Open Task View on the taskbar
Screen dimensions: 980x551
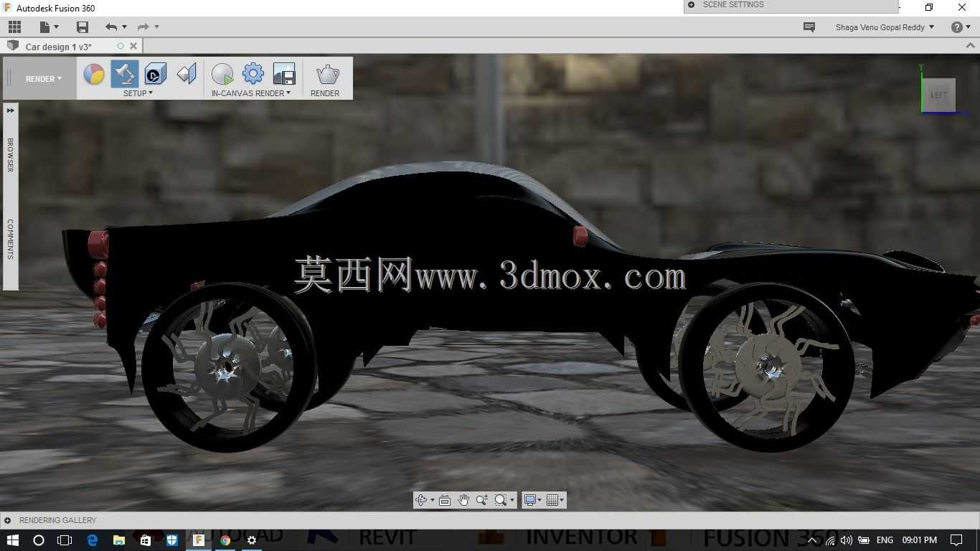(x=65, y=540)
